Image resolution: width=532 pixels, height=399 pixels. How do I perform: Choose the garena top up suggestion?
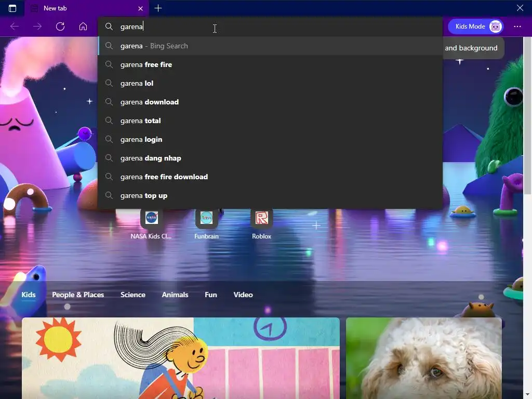tap(270, 195)
